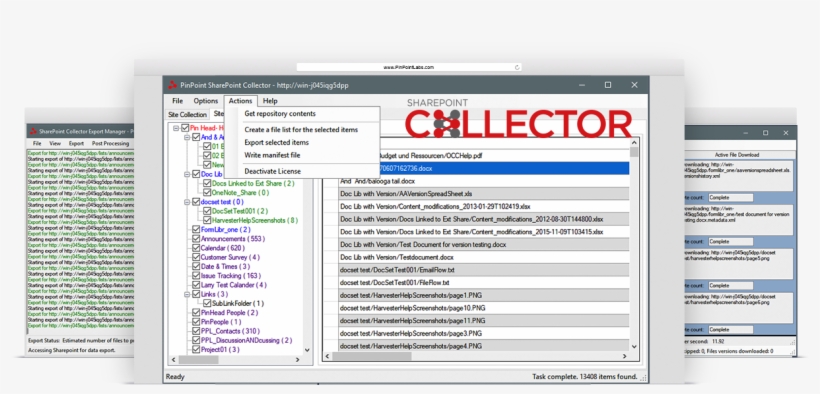Viewport: 820px width, 394px height.
Task: Uncheck the OneNote_Share checkbox
Action: click(x=207, y=193)
